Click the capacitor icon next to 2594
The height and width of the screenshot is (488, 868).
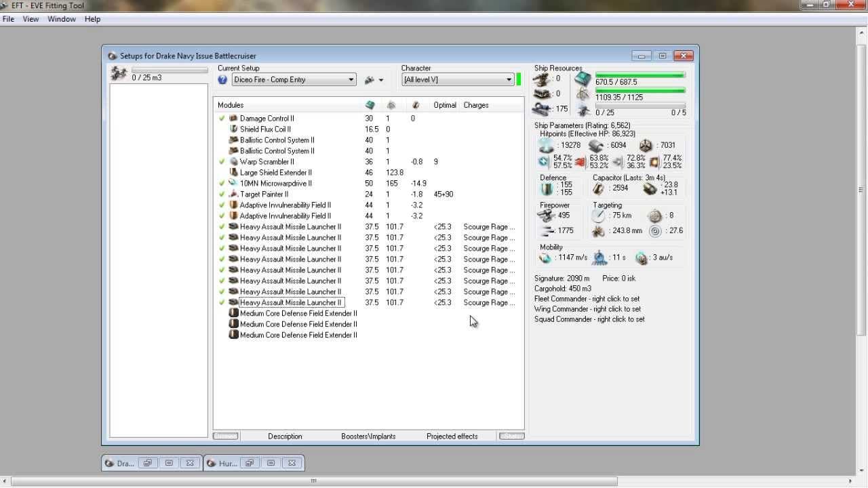[x=599, y=188]
